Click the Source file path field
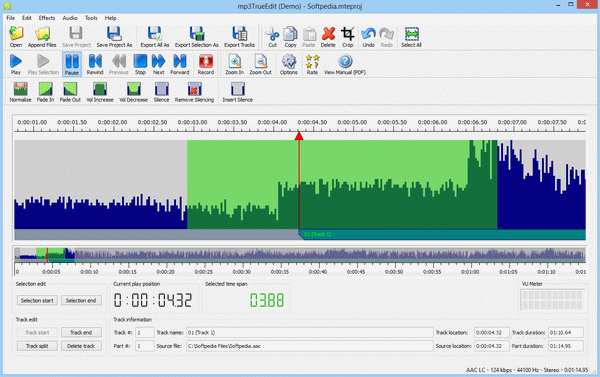600x377 pixels. 310,346
